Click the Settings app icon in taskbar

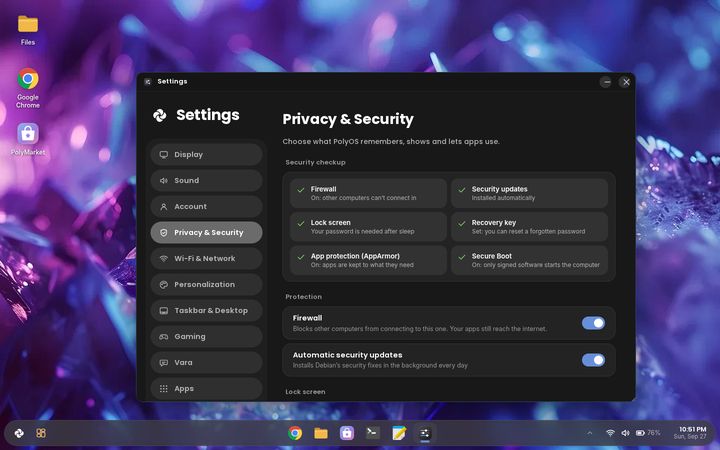(425, 433)
